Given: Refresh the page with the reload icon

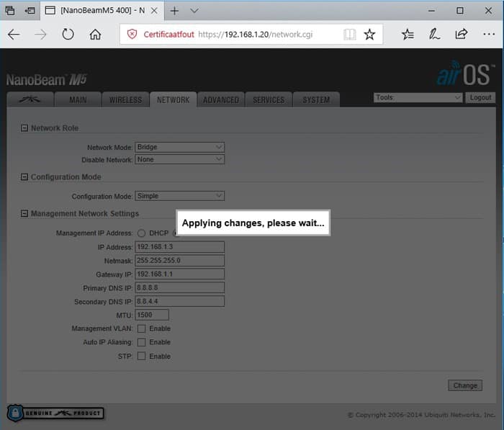Looking at the screenshot, I should tap(68, 34).
